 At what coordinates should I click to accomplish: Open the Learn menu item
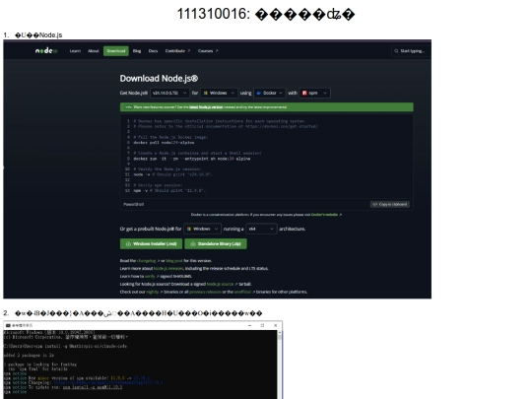pos(75,51)
